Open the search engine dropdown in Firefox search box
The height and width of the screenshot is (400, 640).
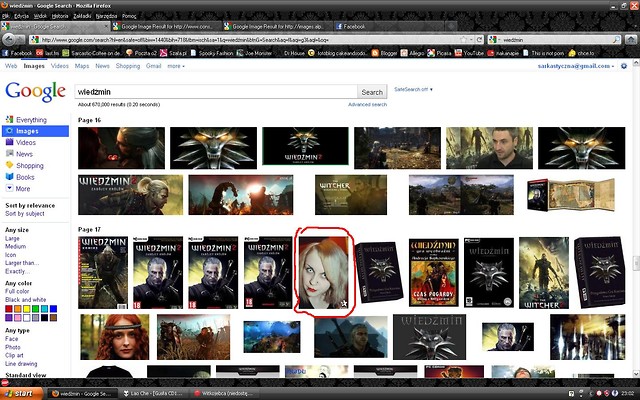[495, 40]
